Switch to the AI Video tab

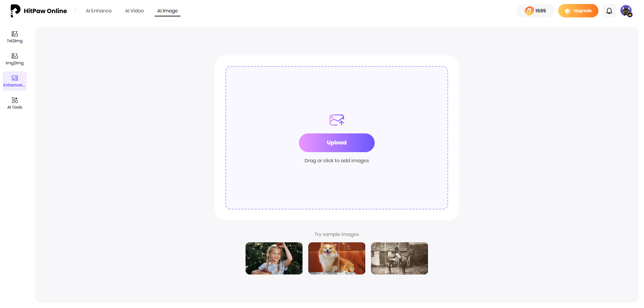135,10
